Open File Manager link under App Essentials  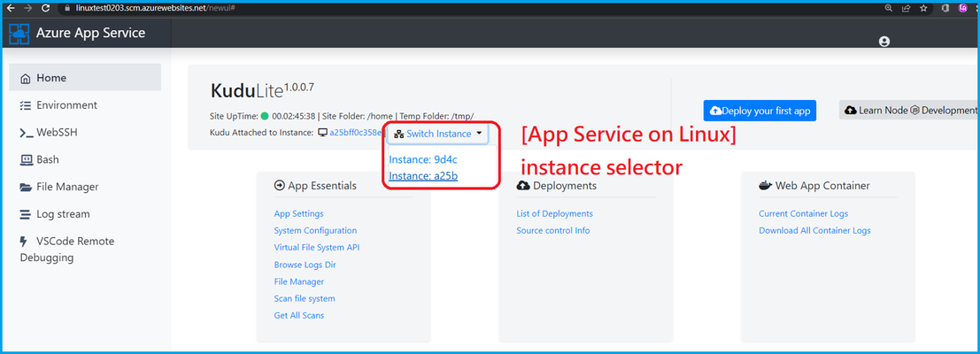coord(298,281)
